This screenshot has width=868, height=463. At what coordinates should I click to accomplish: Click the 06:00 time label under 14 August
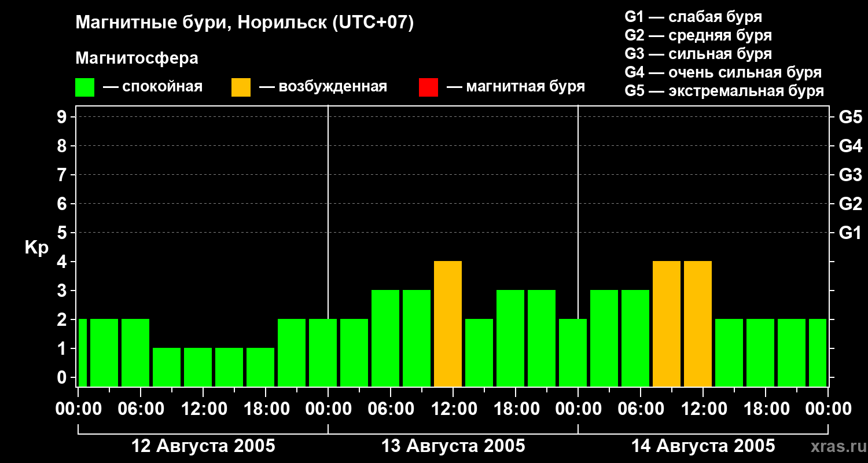pyautogui.click(x=641, y=409)
